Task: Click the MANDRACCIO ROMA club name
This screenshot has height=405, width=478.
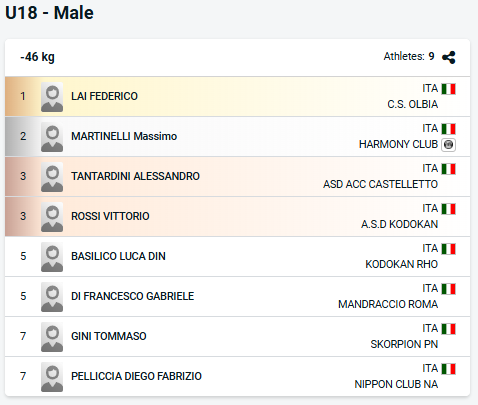Action: (x=388, y=304)
